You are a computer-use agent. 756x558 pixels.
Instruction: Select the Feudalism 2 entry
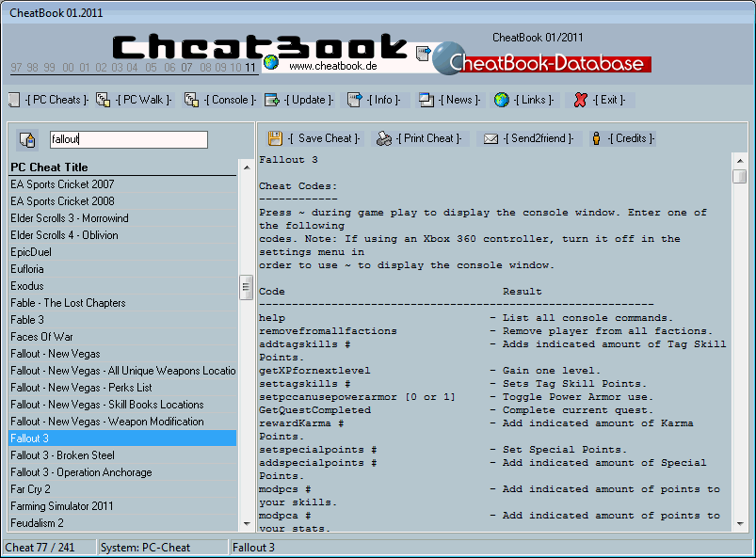(x=123, y=523)
